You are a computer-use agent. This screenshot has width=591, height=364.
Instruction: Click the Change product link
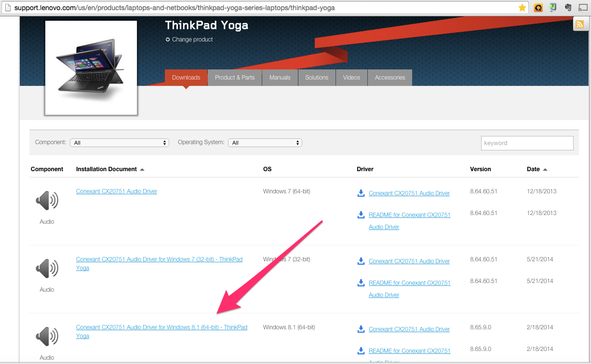point(192,40)
